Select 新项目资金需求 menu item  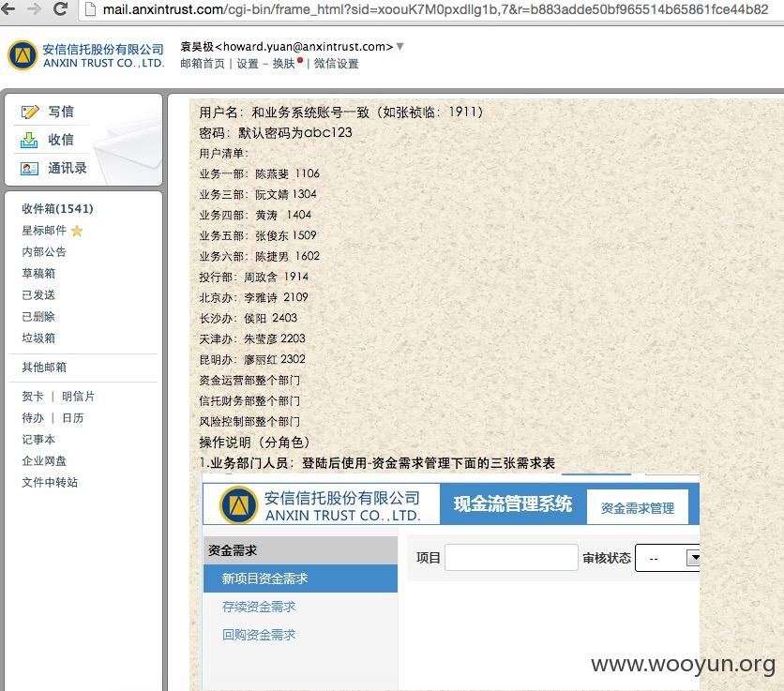click(x=300, y=578)
